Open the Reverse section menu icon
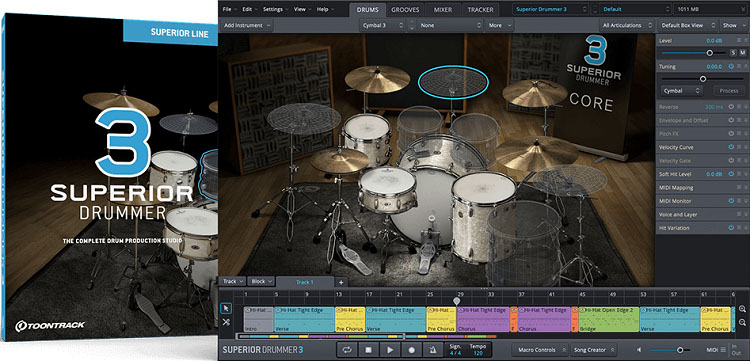The height and width of the screenshot is (361, 750). pos(739,107)
